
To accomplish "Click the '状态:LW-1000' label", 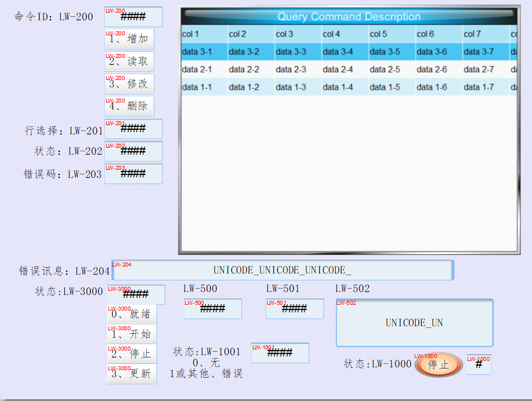I will (378, 364).
